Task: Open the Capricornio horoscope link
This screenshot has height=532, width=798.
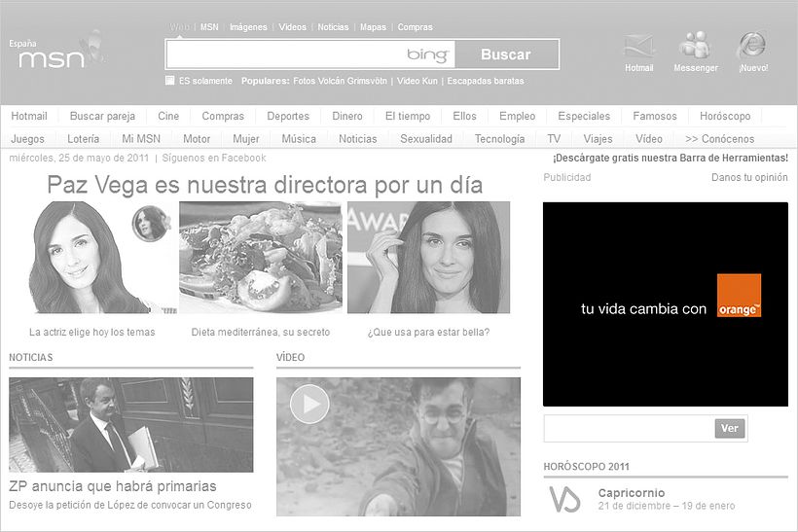Action: click(632, 493)
